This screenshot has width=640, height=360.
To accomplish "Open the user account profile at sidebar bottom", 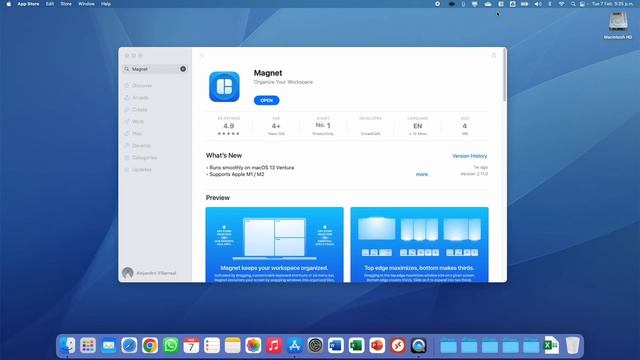I will click(149, 273).
